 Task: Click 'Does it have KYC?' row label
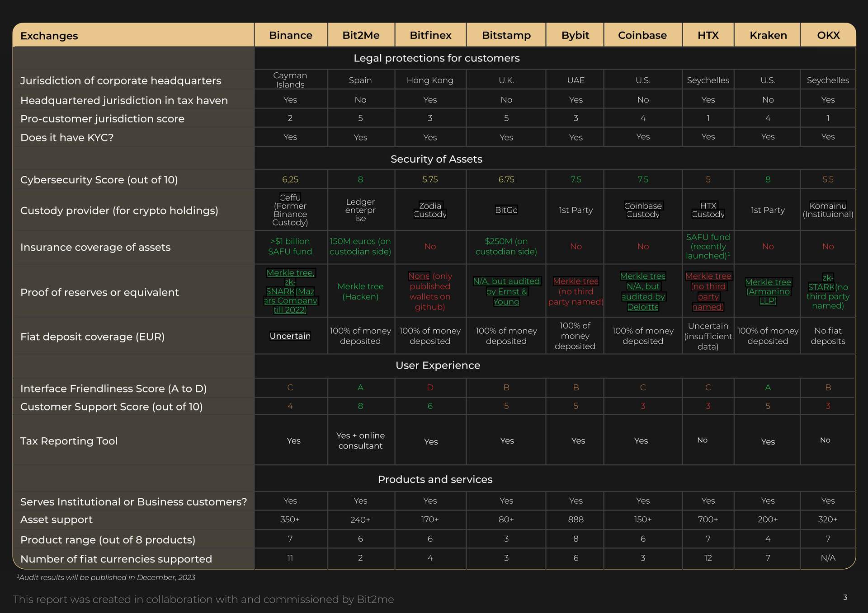(67, 137)
